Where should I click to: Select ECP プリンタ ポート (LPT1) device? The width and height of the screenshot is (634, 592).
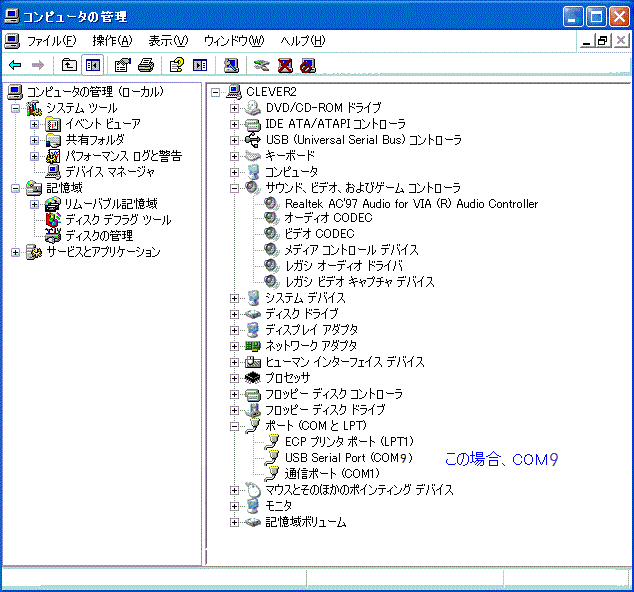(x=350, y=442)
